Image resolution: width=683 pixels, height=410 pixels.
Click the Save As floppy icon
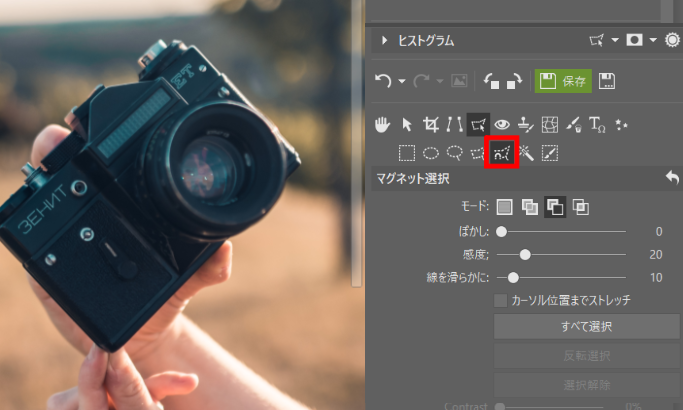(x=607, y=81)
